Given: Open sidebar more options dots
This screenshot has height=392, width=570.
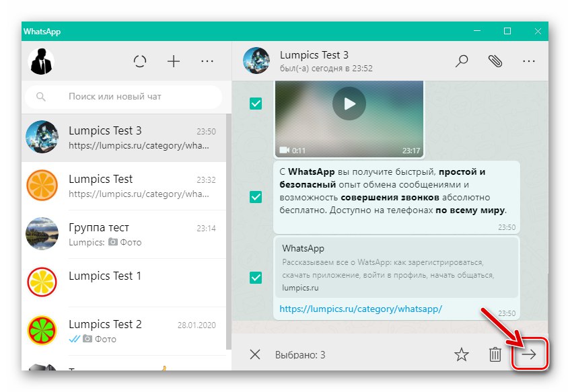Looking at the screenshot, I should 207,61.
